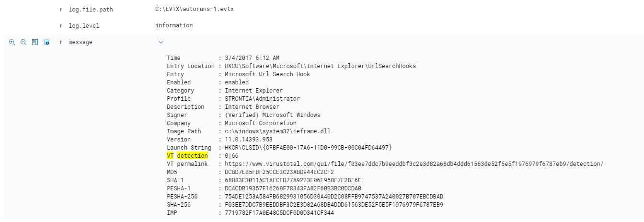The width and height of the screenshot is (644, 222).
Task: Open the VirusTotal permalink URL
Action: pos(414,164)
